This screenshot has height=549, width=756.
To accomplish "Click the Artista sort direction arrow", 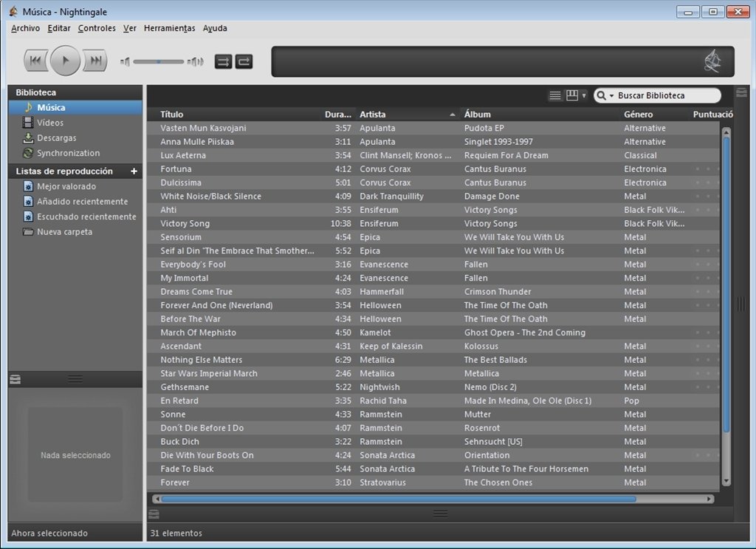I will coord(453,115).
